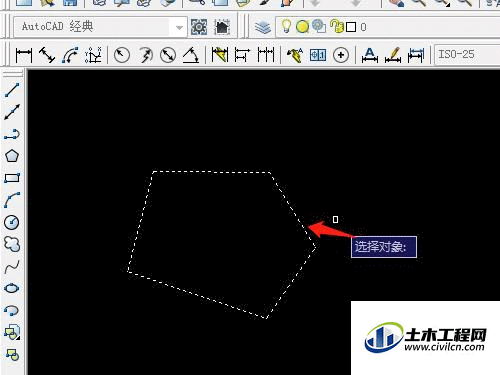
Task: Toggle layer 0 viewport freeze icon
Action: point(319,27)
